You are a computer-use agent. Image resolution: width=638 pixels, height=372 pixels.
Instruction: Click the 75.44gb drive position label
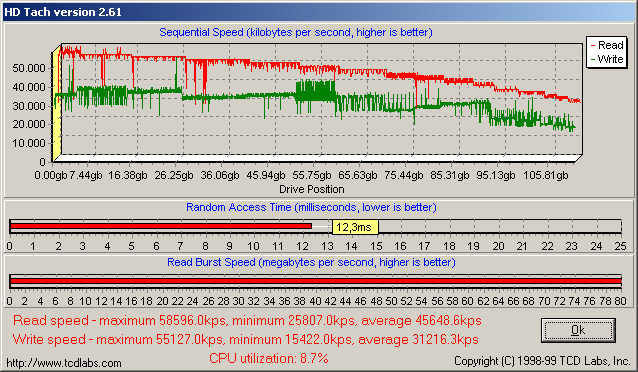pos(404,175)
